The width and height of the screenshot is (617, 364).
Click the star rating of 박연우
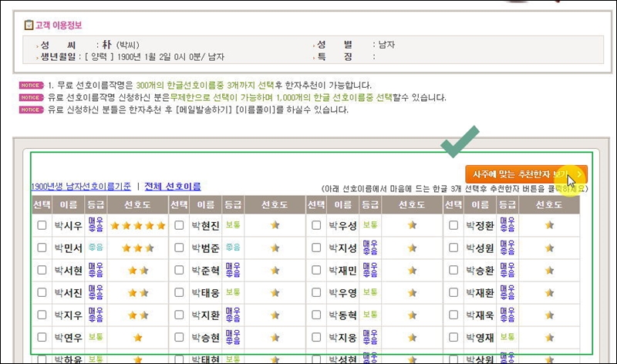point(138,338)
